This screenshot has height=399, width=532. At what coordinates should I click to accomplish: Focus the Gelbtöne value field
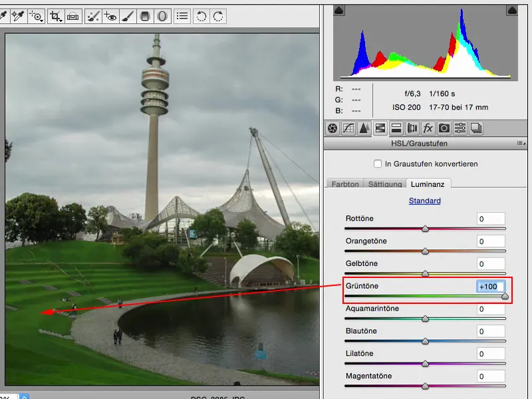[x=491, y=263]
